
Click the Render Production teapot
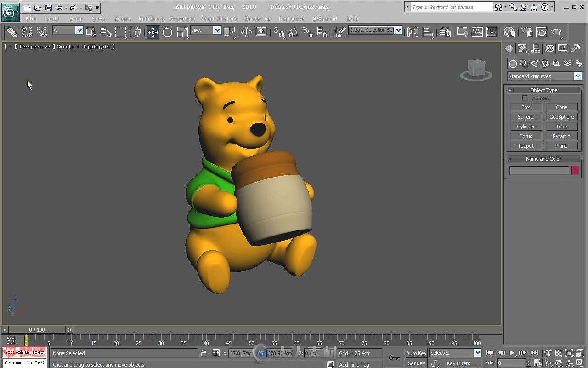point(556,32)
